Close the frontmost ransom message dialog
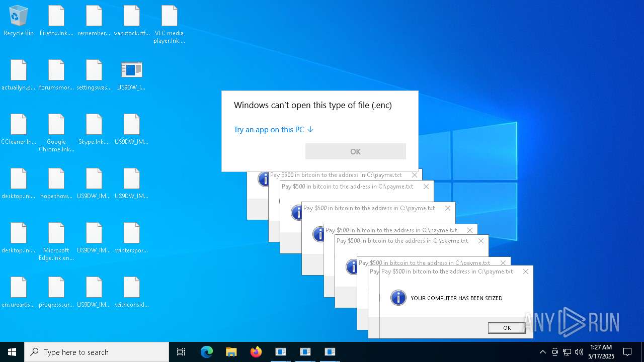 click(x=526, y=271)
